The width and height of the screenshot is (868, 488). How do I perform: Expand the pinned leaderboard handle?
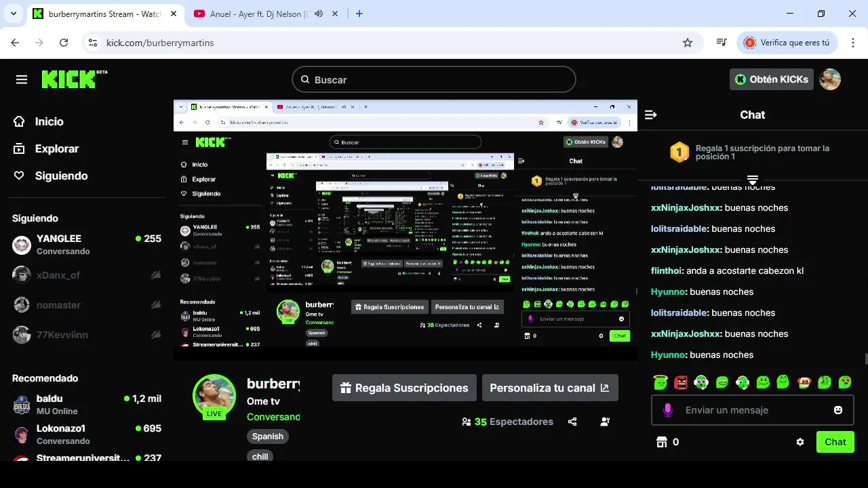point(753,180)
